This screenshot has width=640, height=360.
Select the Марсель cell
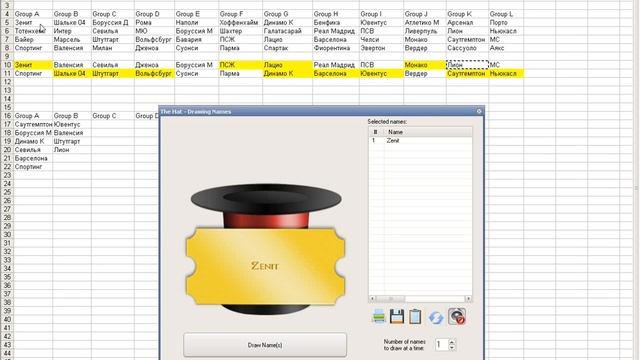pos(71,40)
